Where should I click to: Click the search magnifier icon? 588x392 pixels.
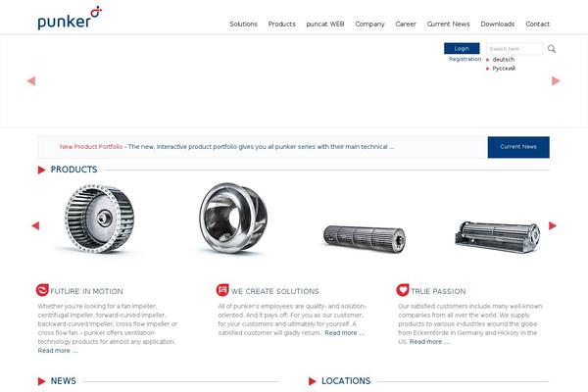click(552, 49)
